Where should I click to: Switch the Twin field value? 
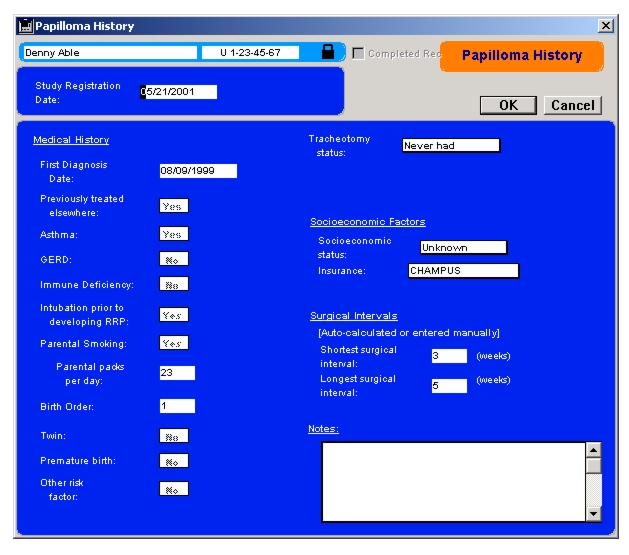point(173,436)
